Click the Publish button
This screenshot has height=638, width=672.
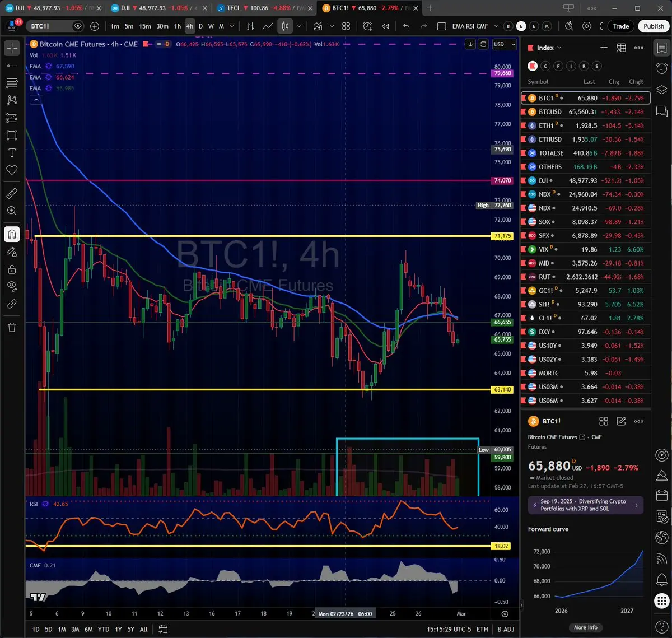tap(654, 26)
